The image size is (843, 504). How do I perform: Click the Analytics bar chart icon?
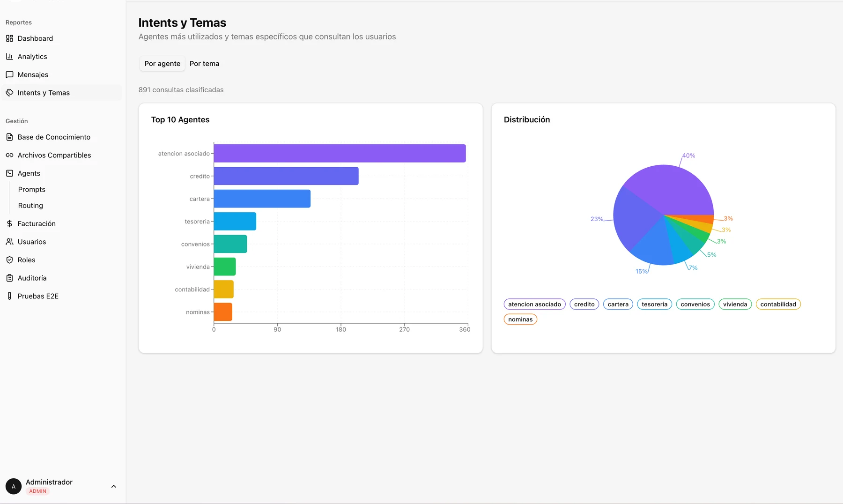pyautogui.click(x=9, y=56)
